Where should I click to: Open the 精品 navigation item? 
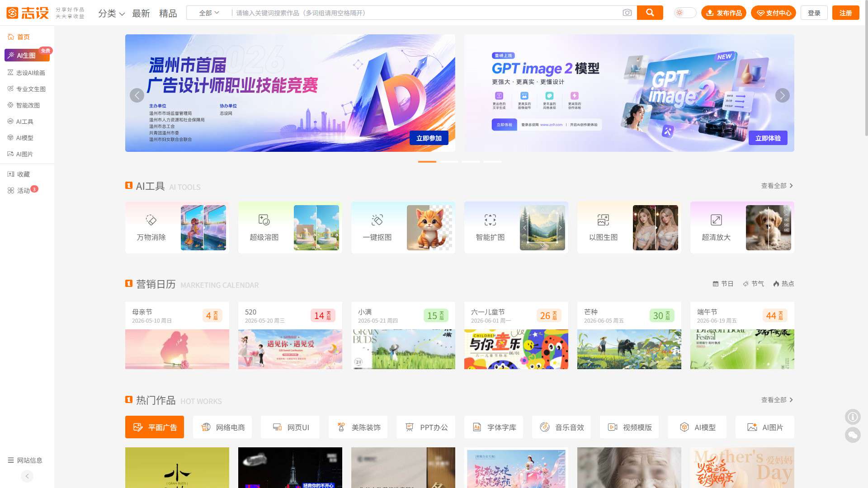(168, 13)
